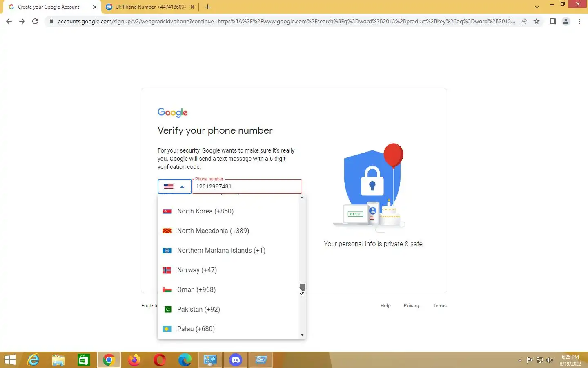This screenshot has height=368, width=588.
Task: View site security lock information
Action: click(51, 21)
